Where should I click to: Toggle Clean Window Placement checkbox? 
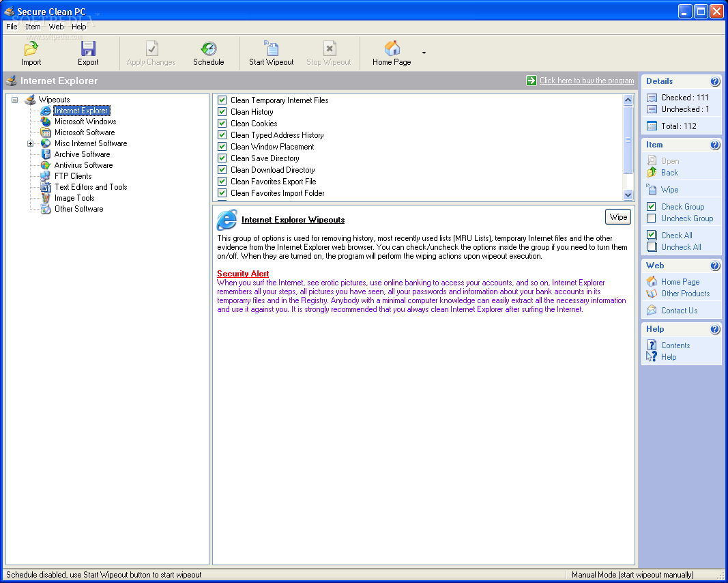(222, 146)
